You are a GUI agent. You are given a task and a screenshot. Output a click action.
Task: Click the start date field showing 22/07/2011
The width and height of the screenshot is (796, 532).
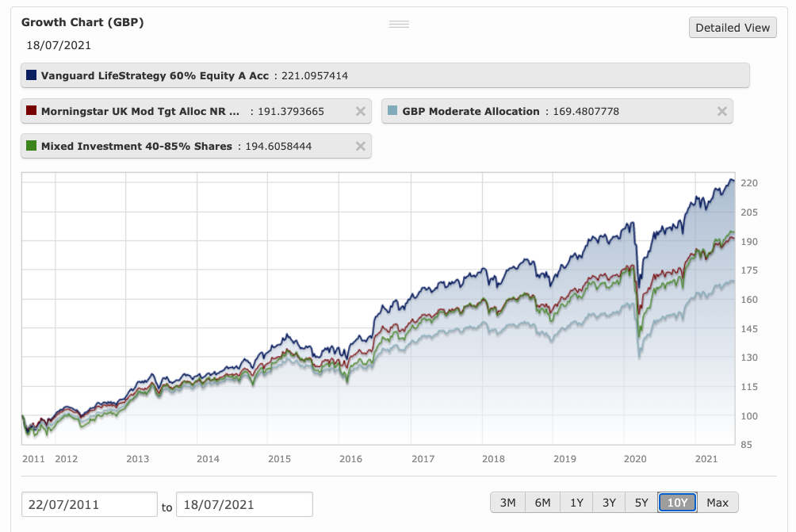click(x=89, y=503)
